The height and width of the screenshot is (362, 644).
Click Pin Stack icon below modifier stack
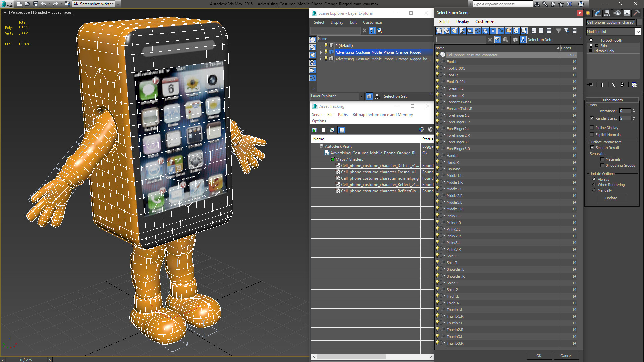click(591, 85)
